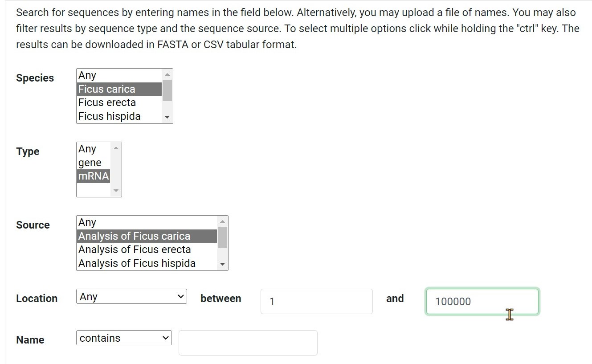Image resolution: width=592 pixels, height=364 pixels.
Task: Select 'Any' in the Species list
Action: click(x=118, y=75)
